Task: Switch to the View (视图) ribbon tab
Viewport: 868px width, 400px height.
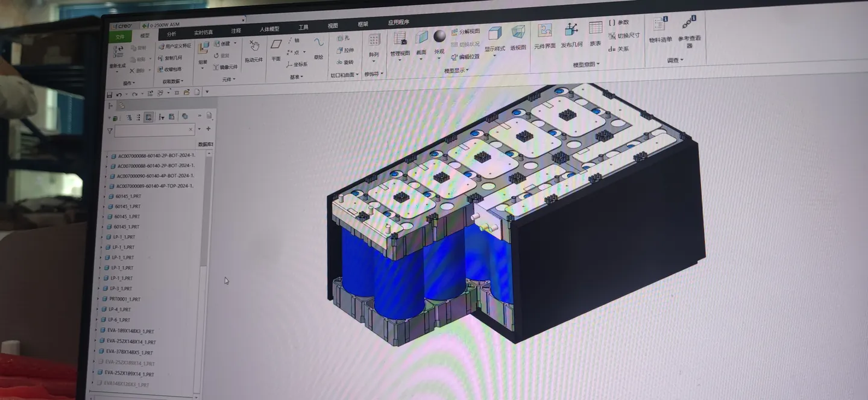Action: [333, 26]
